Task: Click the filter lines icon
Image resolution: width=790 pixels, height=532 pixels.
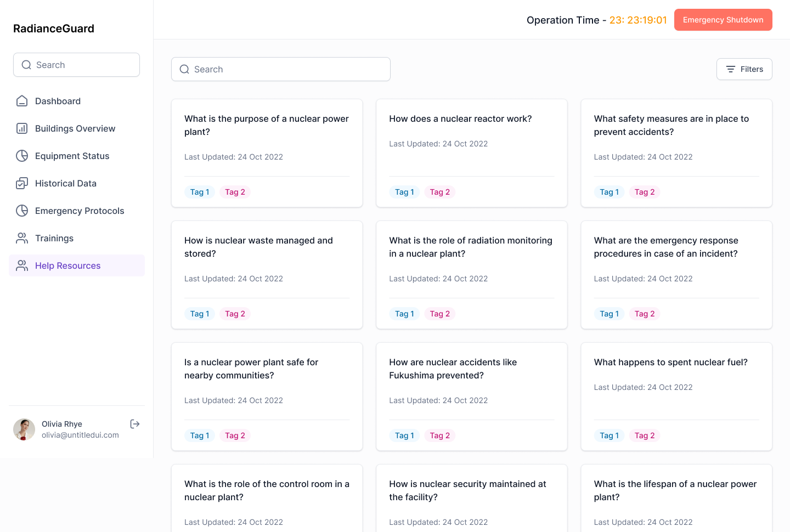Action: pyautogui.click(x=731, y=69)
